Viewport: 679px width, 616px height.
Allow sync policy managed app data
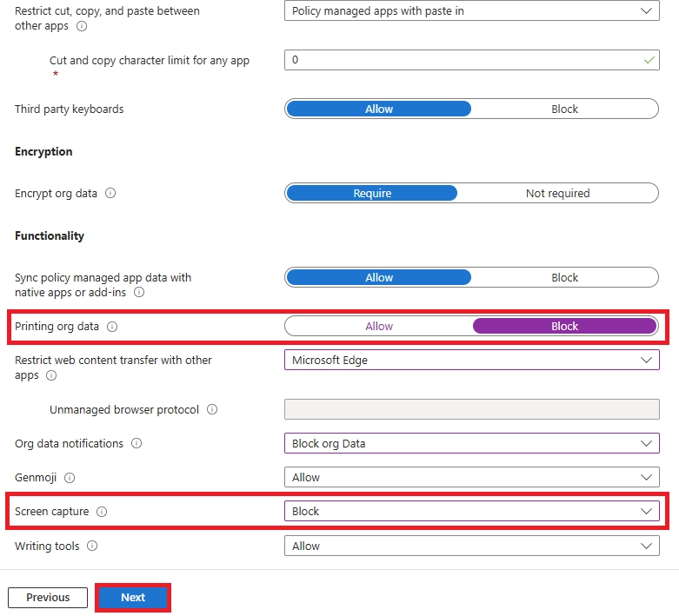click(379, 277)
